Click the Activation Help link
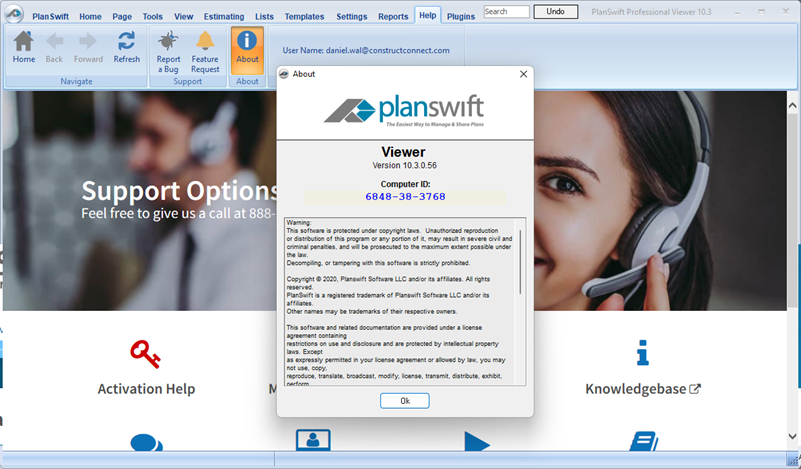 (x=146, y=389)
